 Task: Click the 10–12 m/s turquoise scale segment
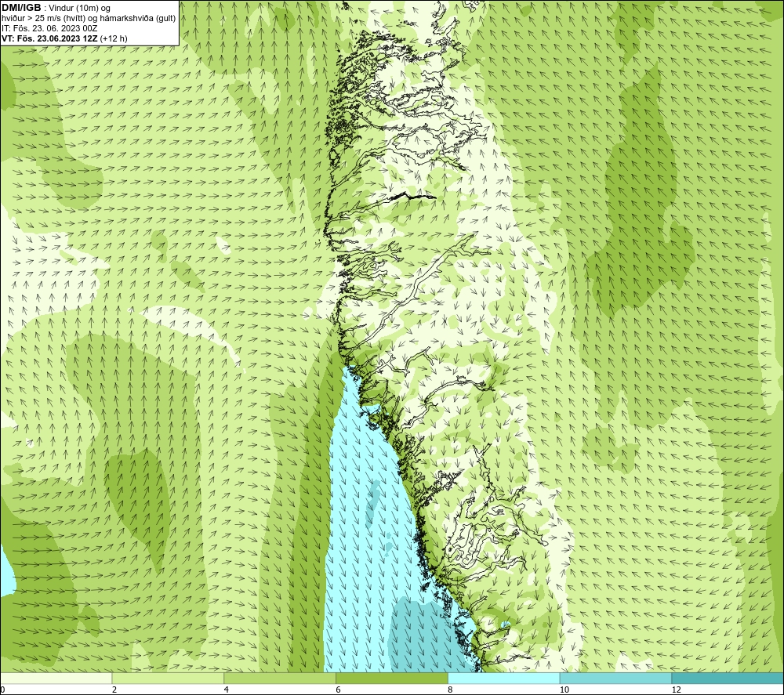[616, 678]
